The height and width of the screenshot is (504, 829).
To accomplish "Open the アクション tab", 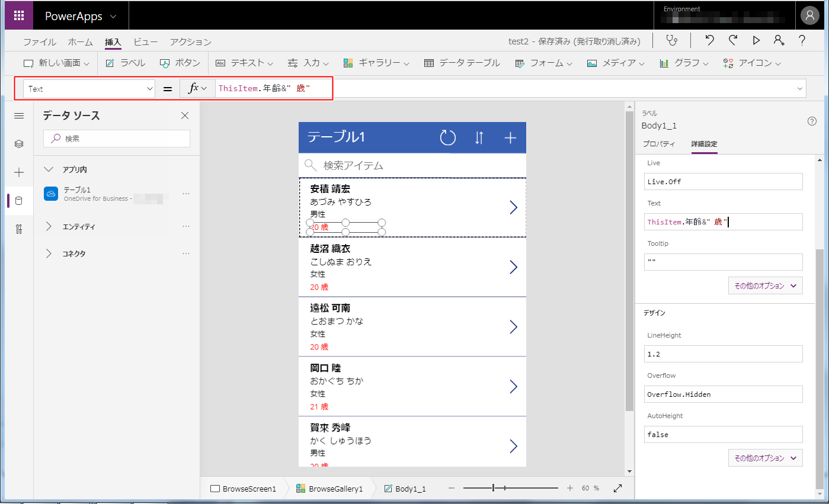I will coord(190,42).
